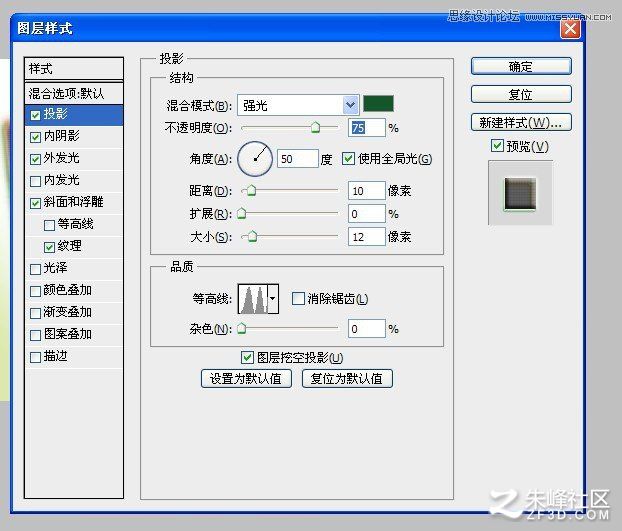Toggle the 投影 drop shadow checkbox
The height and width of the screenshot is (531, 622).
(35, 115)
